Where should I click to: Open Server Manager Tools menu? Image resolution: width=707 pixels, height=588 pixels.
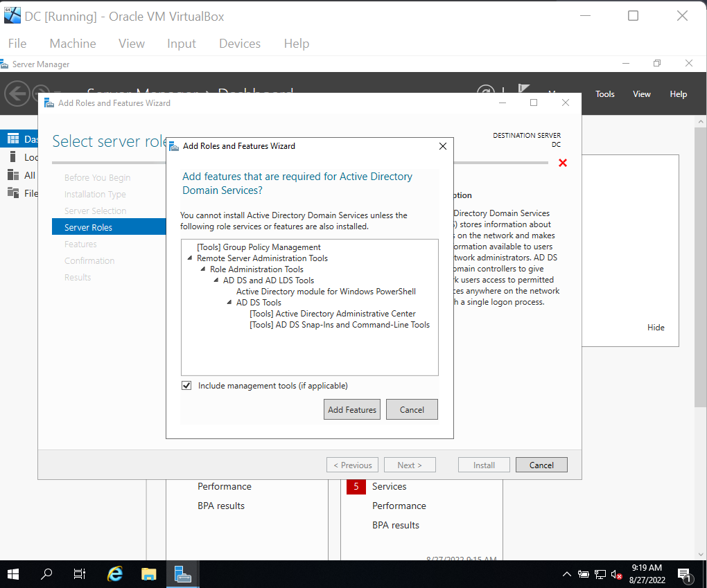tap(604, 94)
